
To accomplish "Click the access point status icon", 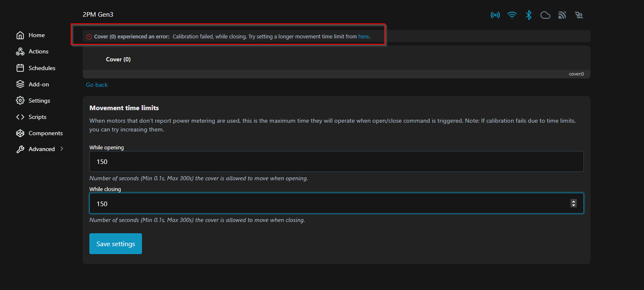I will click(495, 15).
